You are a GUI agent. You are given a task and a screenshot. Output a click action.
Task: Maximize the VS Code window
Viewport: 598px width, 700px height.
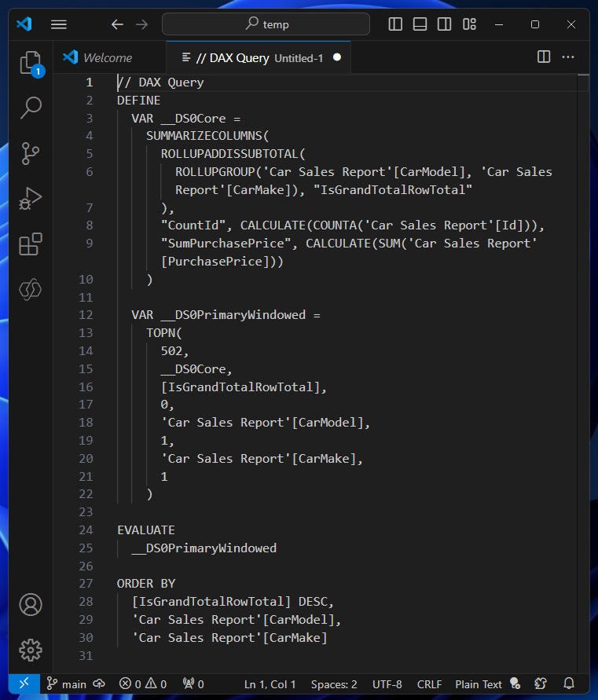535,24
